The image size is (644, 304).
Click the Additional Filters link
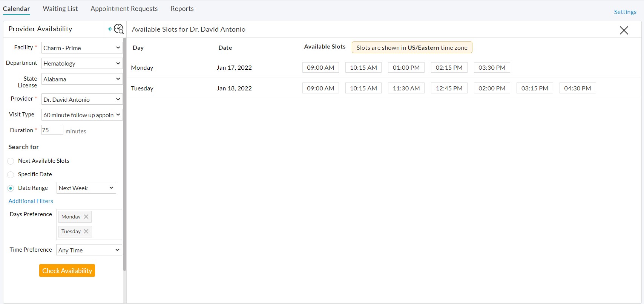31,201
